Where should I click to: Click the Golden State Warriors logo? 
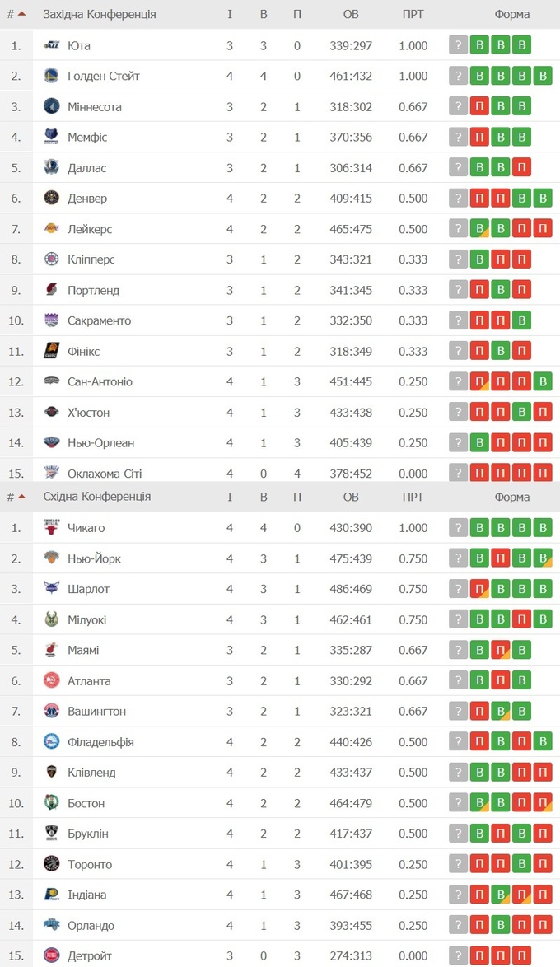click(51, 76)
